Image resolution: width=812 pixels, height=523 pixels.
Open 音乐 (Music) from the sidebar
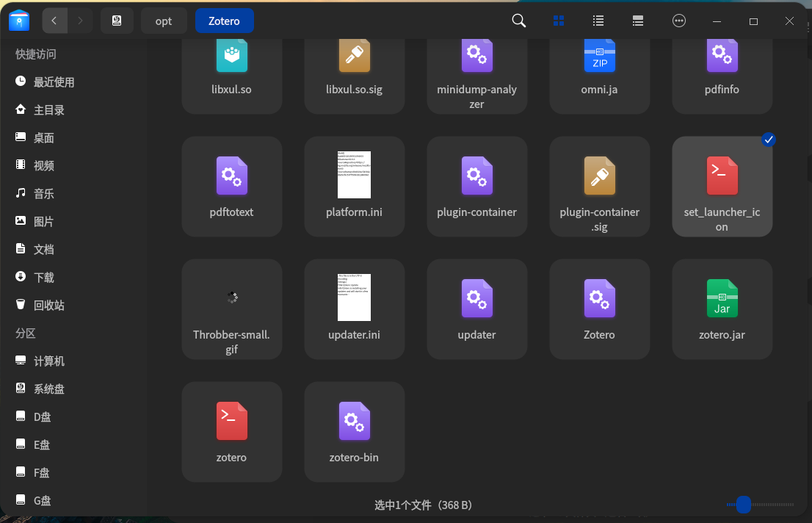point(42,193)
